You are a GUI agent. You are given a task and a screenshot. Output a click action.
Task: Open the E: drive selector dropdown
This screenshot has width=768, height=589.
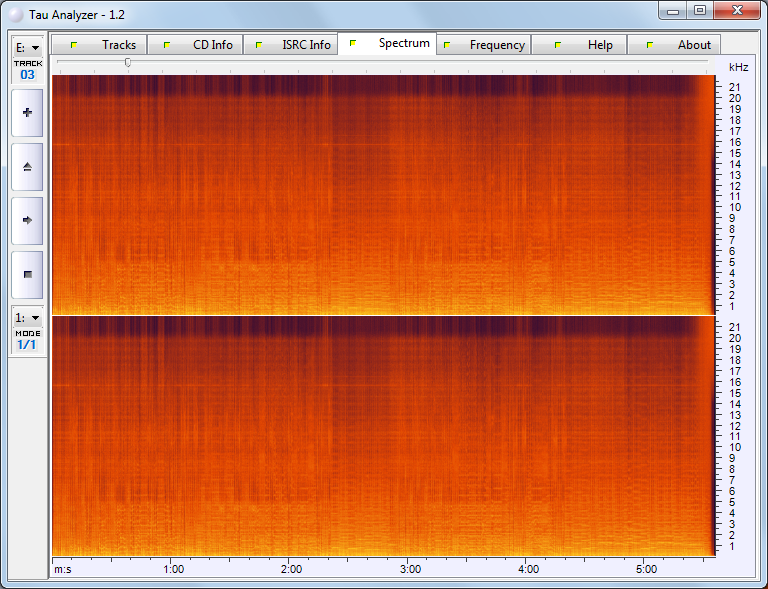point(27,47)
